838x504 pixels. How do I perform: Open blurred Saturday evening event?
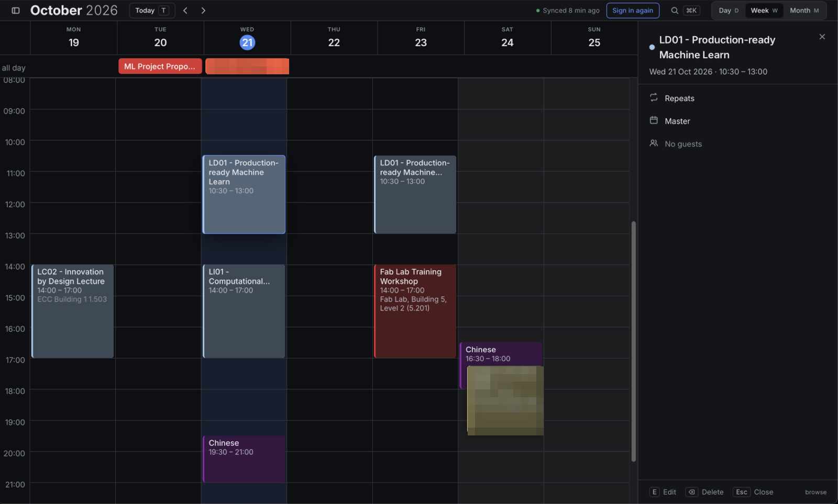pos(505,400)
